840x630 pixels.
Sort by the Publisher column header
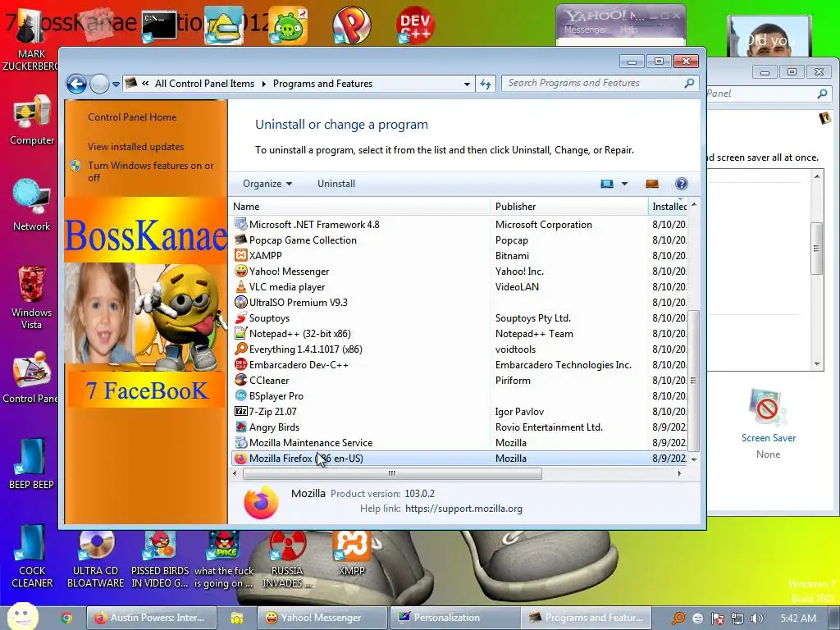tap(569, 206)
